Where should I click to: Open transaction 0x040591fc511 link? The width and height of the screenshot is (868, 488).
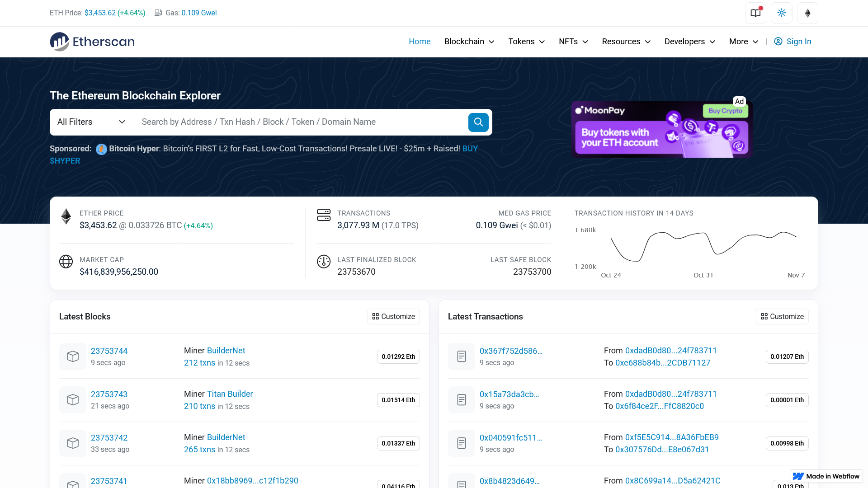pyautogui.click(x=511, y=438)
